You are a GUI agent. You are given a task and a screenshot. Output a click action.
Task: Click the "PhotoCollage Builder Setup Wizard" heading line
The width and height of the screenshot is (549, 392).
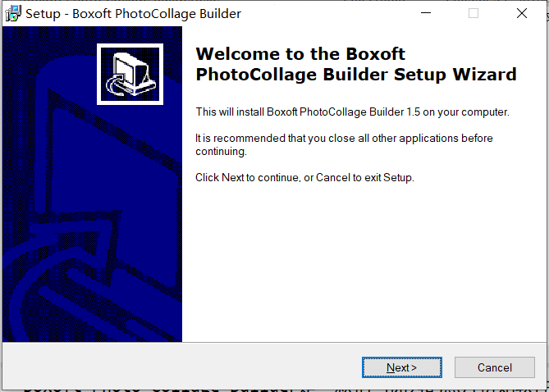point(356,75)
